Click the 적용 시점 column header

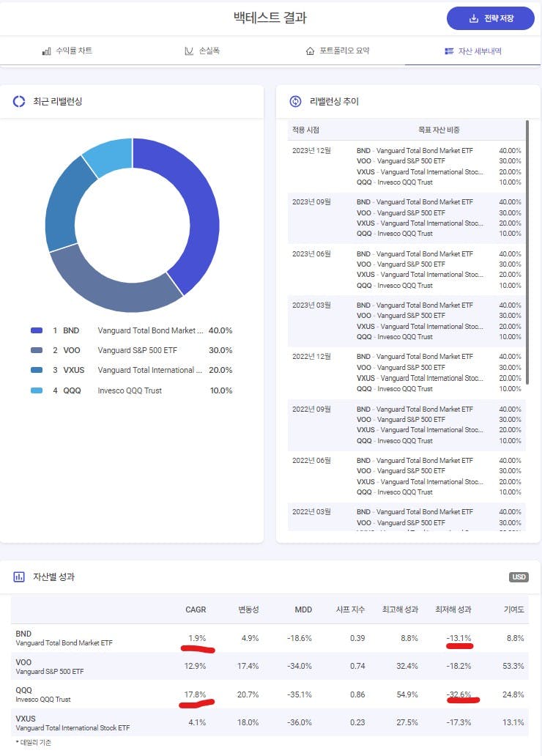pos(305,130)
